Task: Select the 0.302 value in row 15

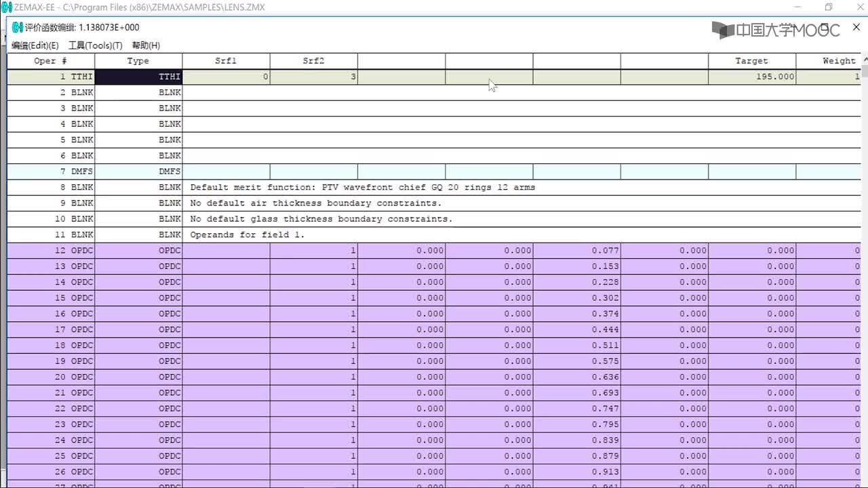Action: pyautogui.click(x=576, y=298)
